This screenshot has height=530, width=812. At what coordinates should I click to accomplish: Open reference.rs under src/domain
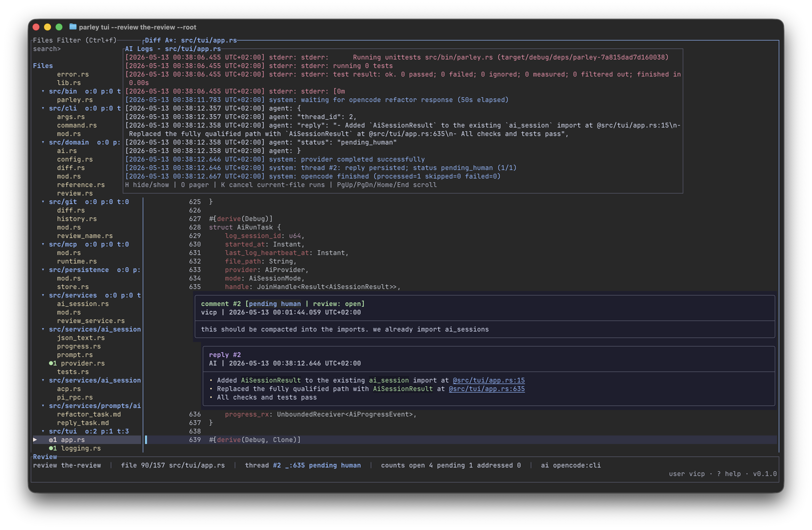(x=81, y=185)
